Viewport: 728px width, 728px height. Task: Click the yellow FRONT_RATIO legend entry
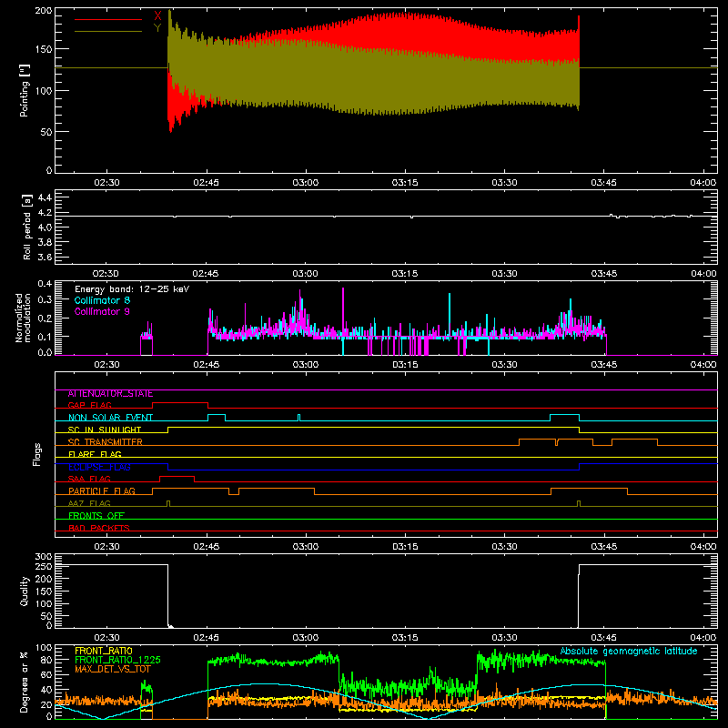click(x=104, y=651)
